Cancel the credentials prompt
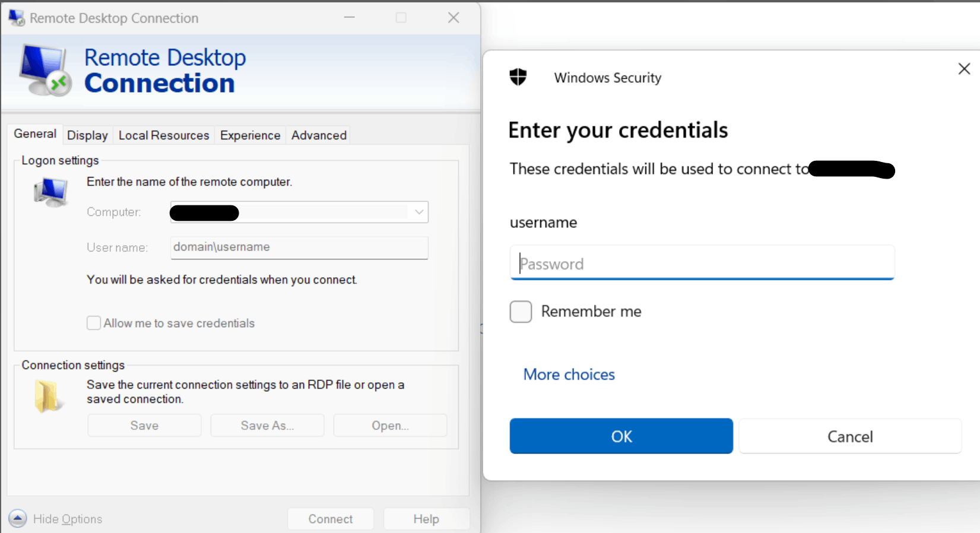 [850, 436]
